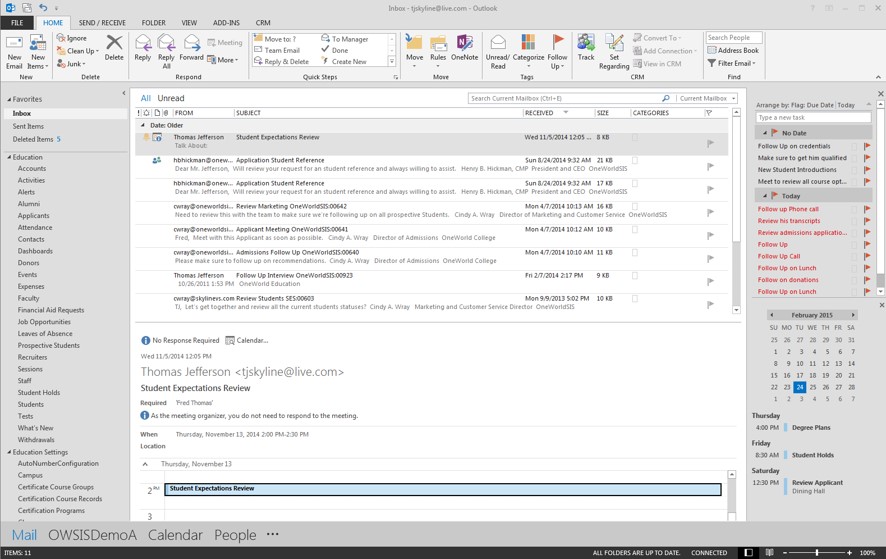Send message to OneNote
Screen dimensions: 886x559
coord(464,48)
